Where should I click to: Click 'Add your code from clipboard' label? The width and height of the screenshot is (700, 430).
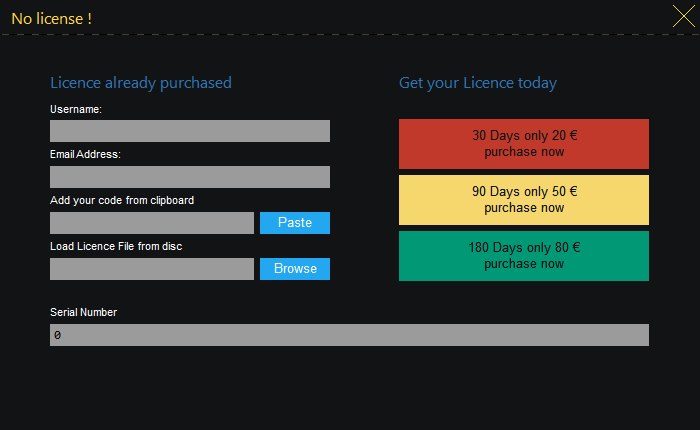point(122,200)
